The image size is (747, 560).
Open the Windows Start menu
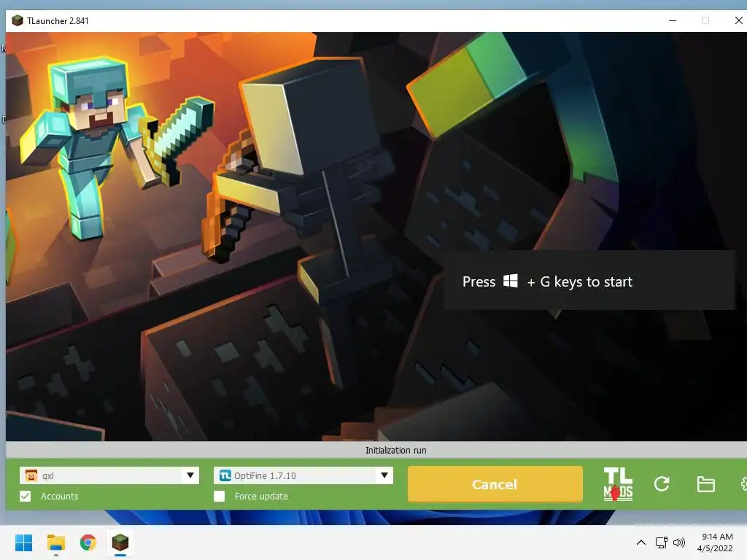click(24, 542)
